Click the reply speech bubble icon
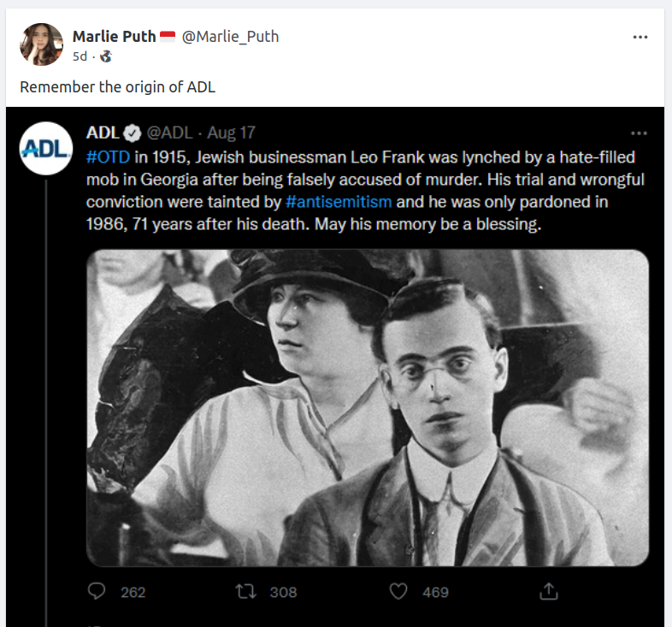 [97, 591]
